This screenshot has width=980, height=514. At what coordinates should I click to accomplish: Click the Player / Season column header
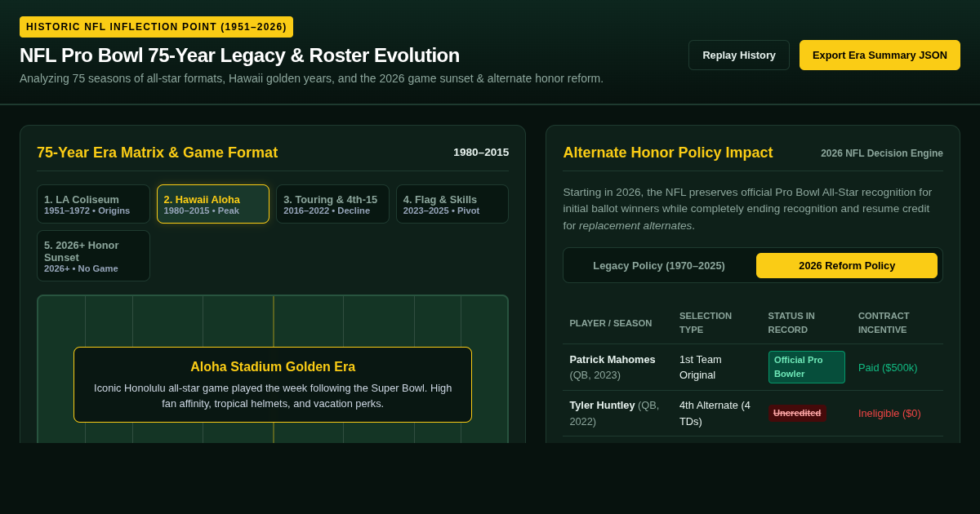point(611,323)
